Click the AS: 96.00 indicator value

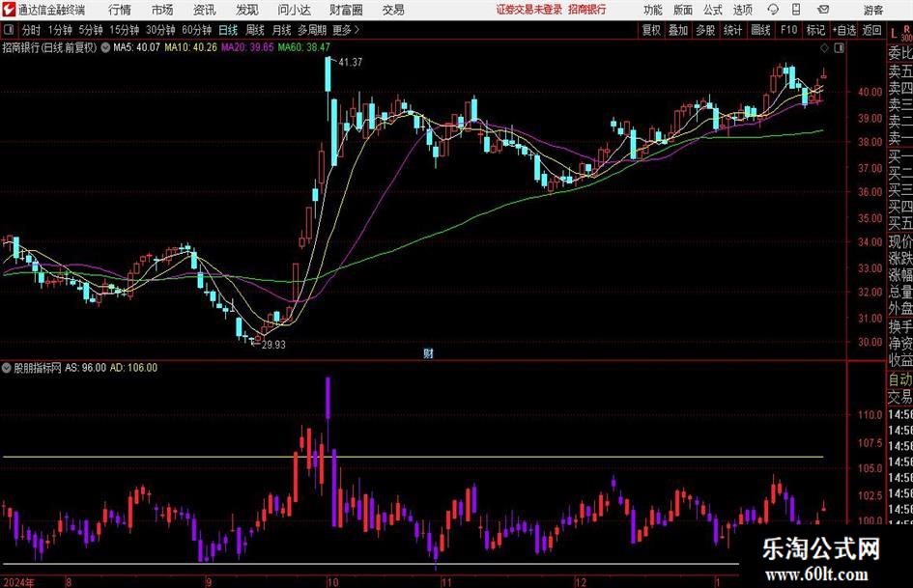pos(86,368)
